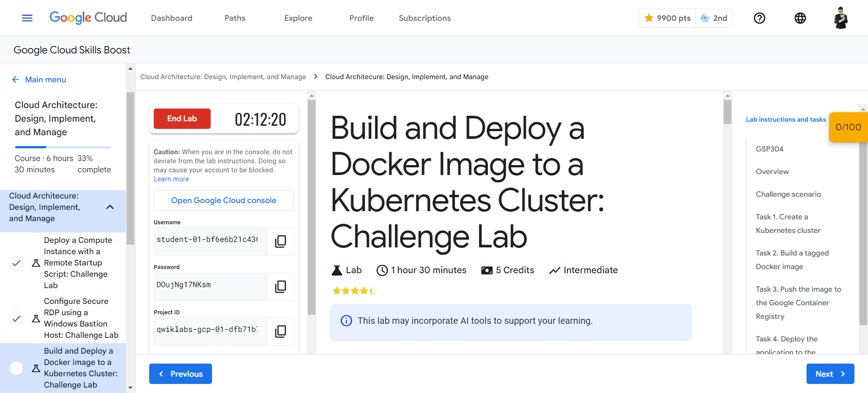Click the Google Cloud logo
This screenshot has height=393, width=868.
coord(88,18)
